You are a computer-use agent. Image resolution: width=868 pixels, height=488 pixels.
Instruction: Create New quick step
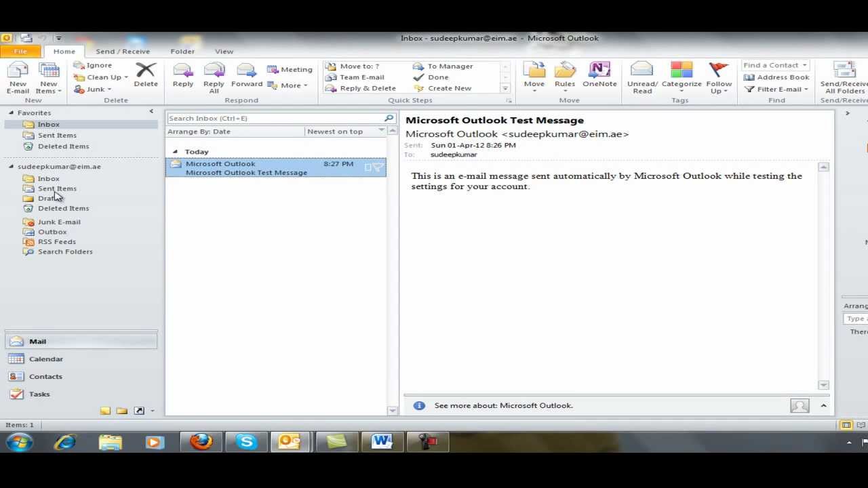click(x=442, y=88)
